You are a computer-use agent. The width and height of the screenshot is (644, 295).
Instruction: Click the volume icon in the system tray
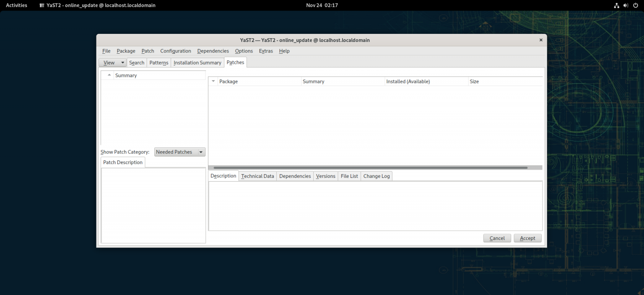[x=626, y=5]
